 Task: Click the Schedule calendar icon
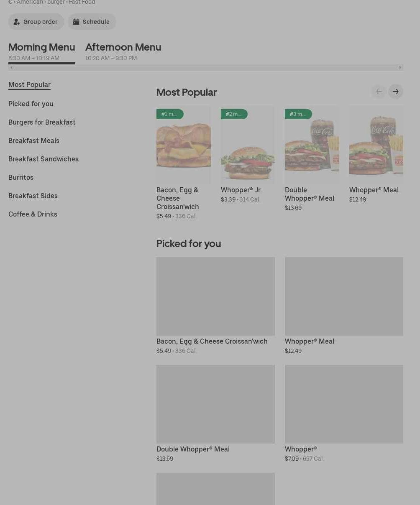click(x=76, y=22)
